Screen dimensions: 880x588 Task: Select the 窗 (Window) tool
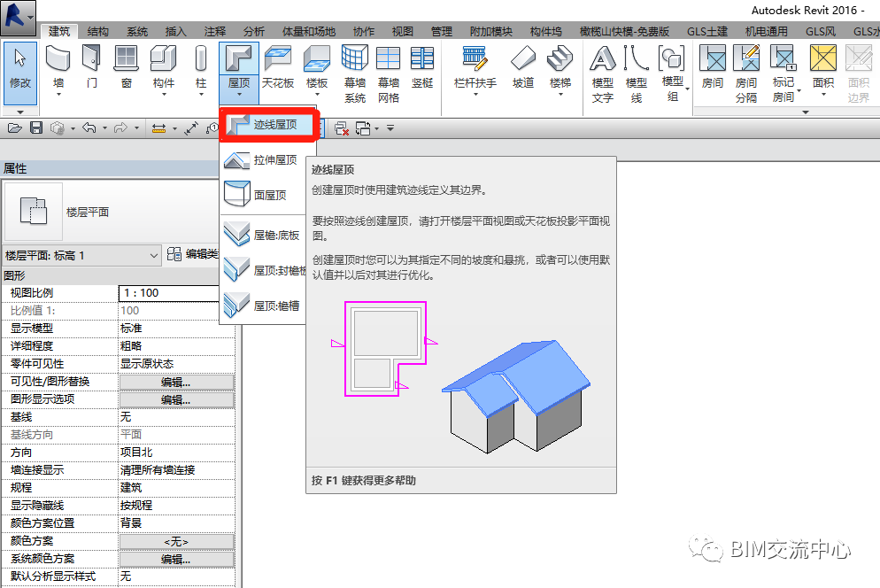(127, 67)
